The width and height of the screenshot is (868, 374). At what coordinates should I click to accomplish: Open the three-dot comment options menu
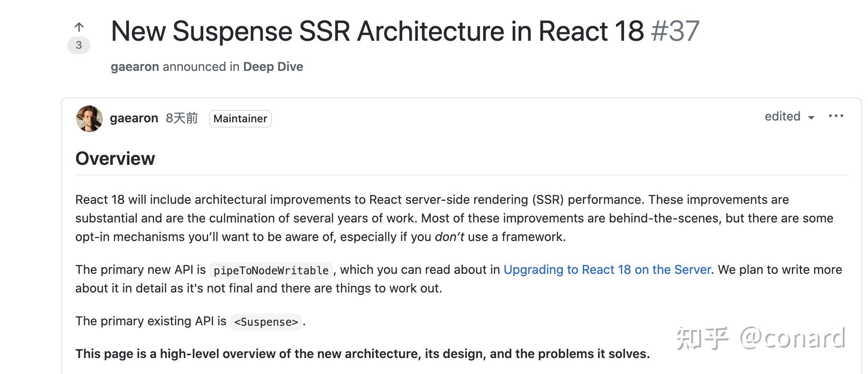click(x=836, y=116)
